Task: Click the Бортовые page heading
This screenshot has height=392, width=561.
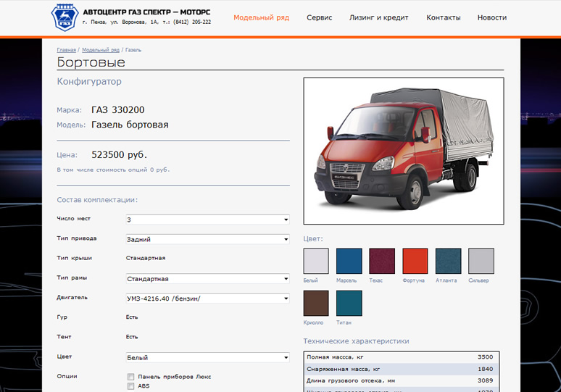Action: click(x=91, y=62)
